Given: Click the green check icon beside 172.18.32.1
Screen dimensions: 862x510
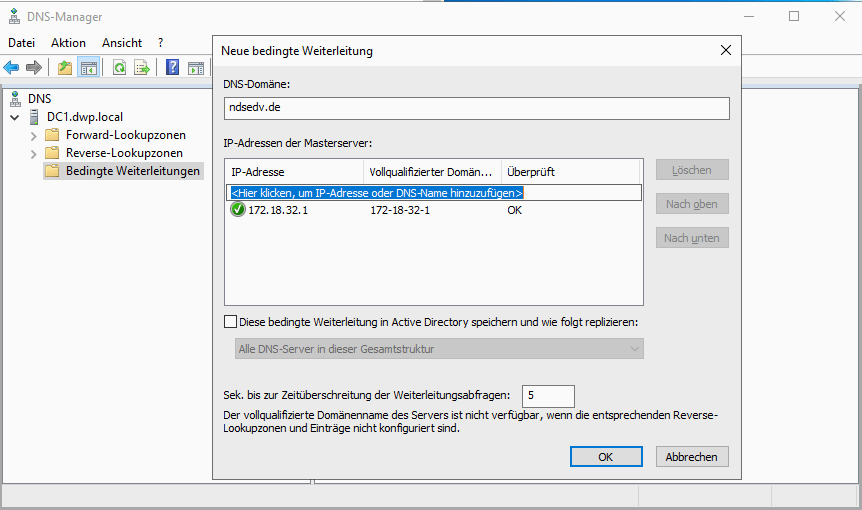Looking at the screenshot, I should click(237, 210).
